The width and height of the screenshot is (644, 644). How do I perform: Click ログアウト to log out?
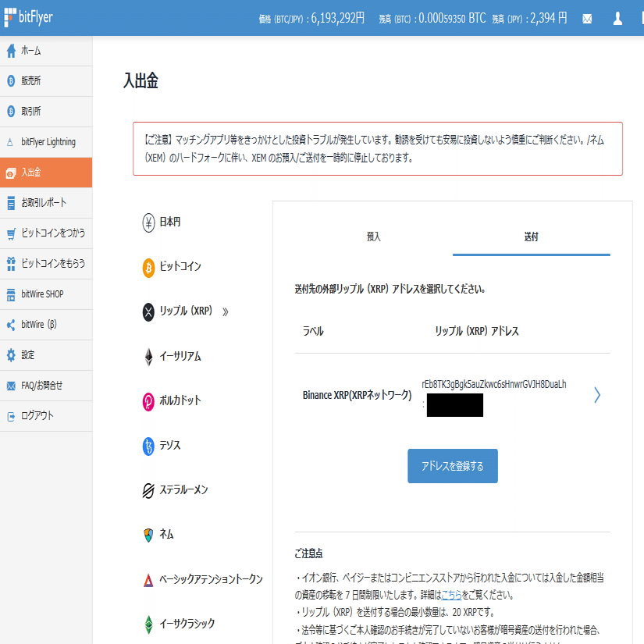pos(46,416)
